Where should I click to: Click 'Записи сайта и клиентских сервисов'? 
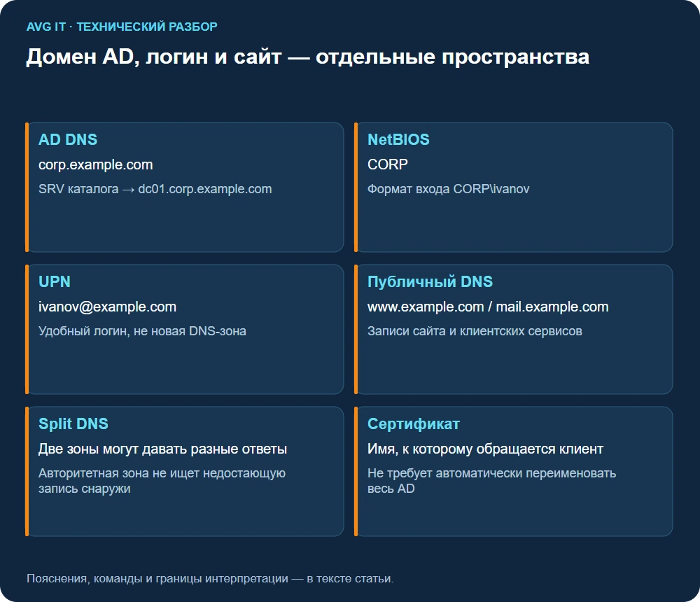click(x=475, y=331)
